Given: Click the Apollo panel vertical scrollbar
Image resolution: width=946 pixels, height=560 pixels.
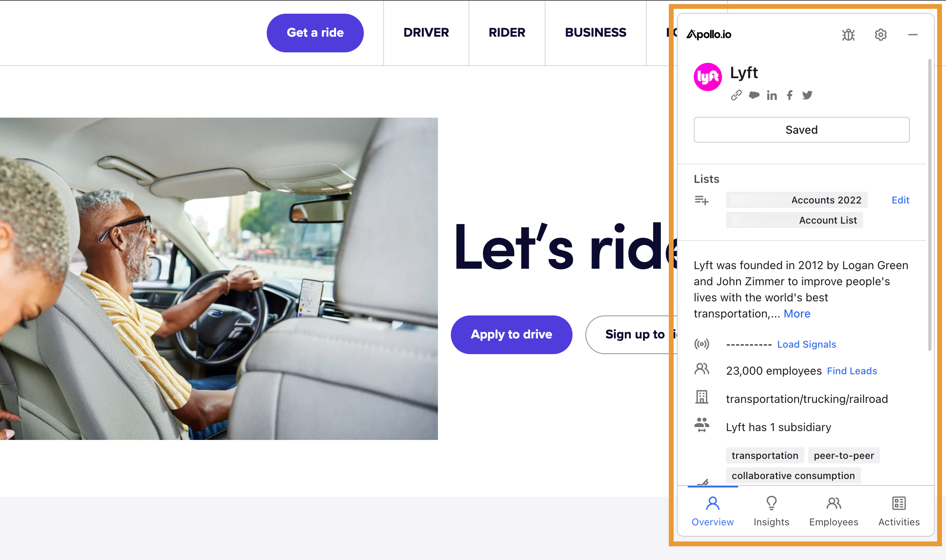Looking at the screenshot, I should pyautogui.click(x=930, y=205).
